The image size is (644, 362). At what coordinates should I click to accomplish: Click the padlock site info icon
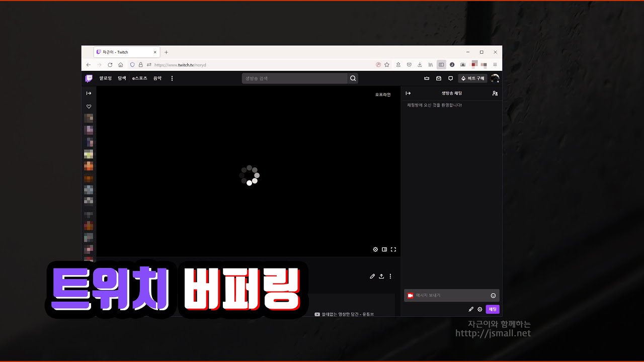pos(141,65)
